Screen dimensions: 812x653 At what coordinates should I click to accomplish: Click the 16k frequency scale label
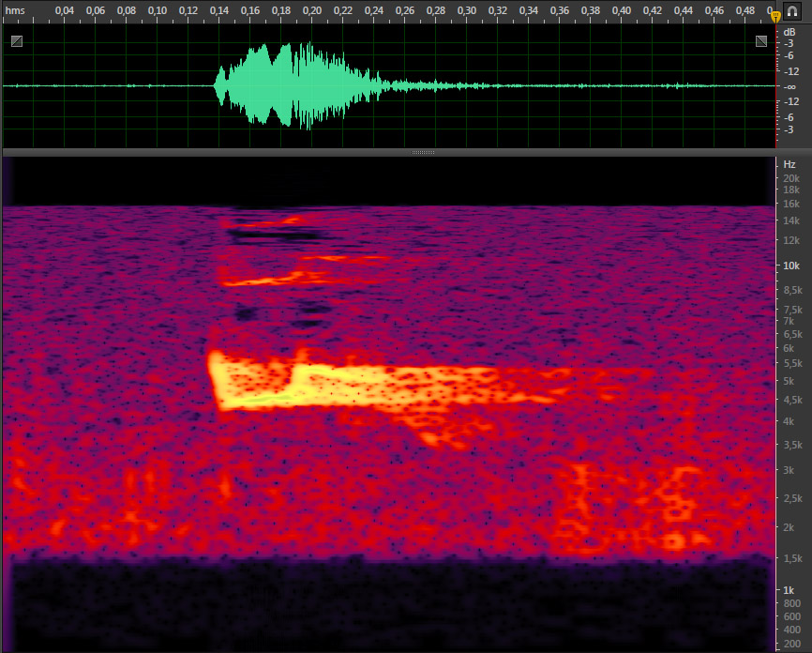[x=791, y=204]
